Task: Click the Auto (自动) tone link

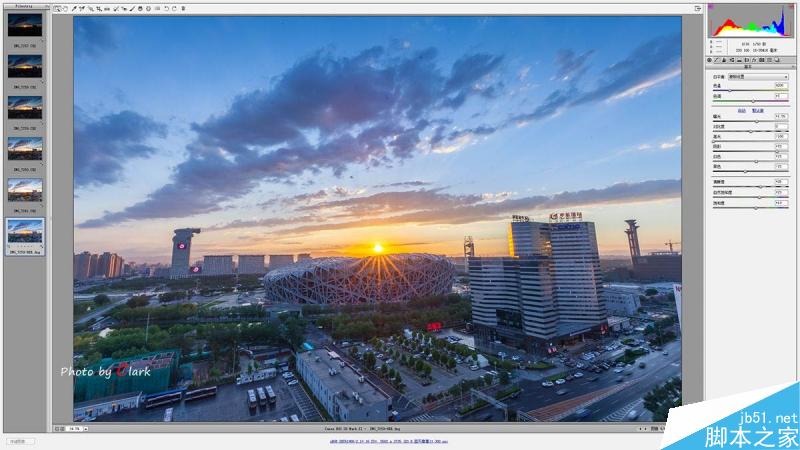Action: [741, 111]
